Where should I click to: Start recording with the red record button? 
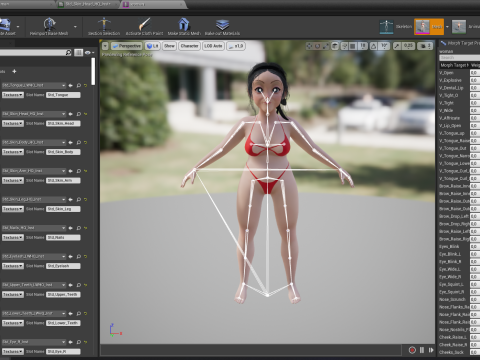(x=412, y=350)
